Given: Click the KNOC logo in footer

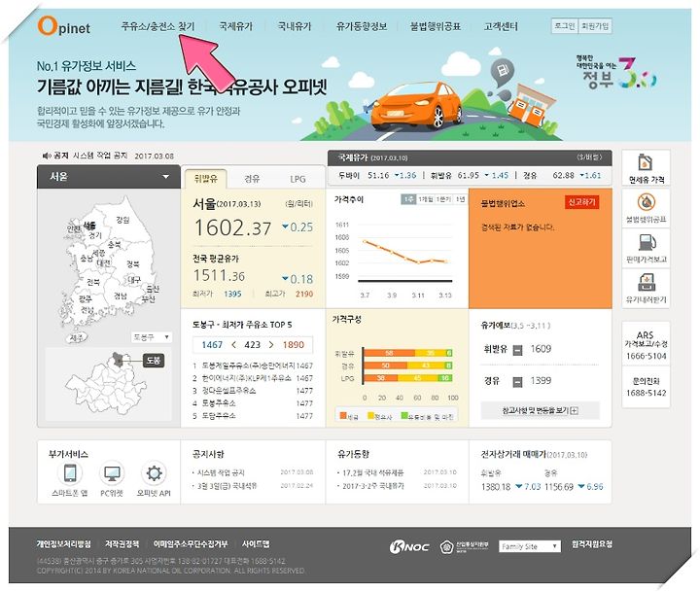Looking at the screenshot, I should coord(409,546).
